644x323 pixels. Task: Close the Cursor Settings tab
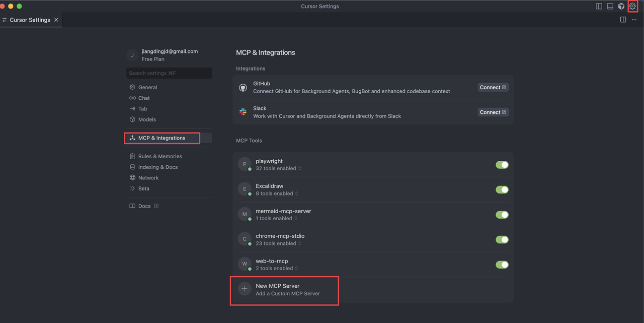56,20
